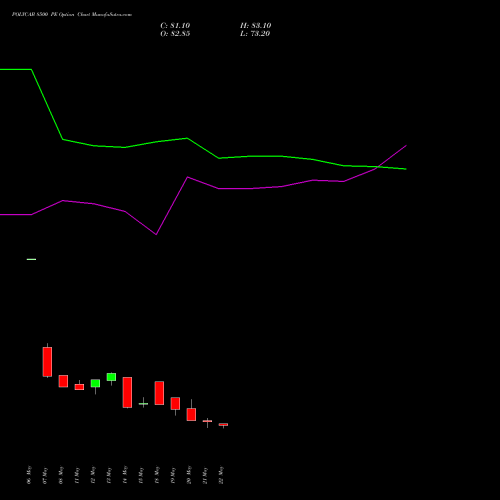Select the close price 'C: 81.10' value
Screen dimensions: 500x500
click(175, 26)
